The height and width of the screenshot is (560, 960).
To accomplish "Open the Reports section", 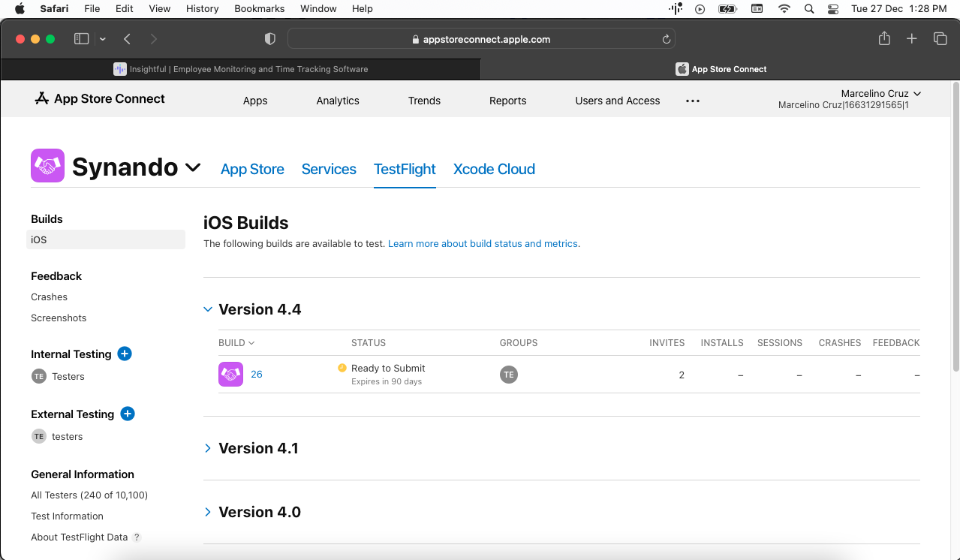I will pyautogui.click(x=508, y=101).
